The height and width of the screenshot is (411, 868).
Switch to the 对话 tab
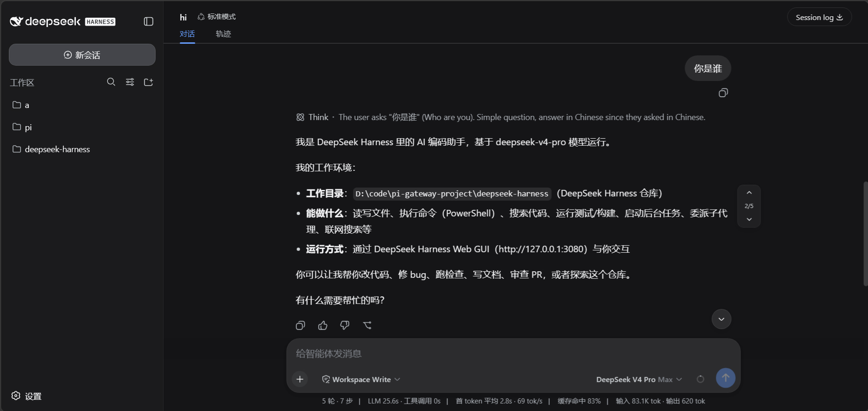point(187,34)
